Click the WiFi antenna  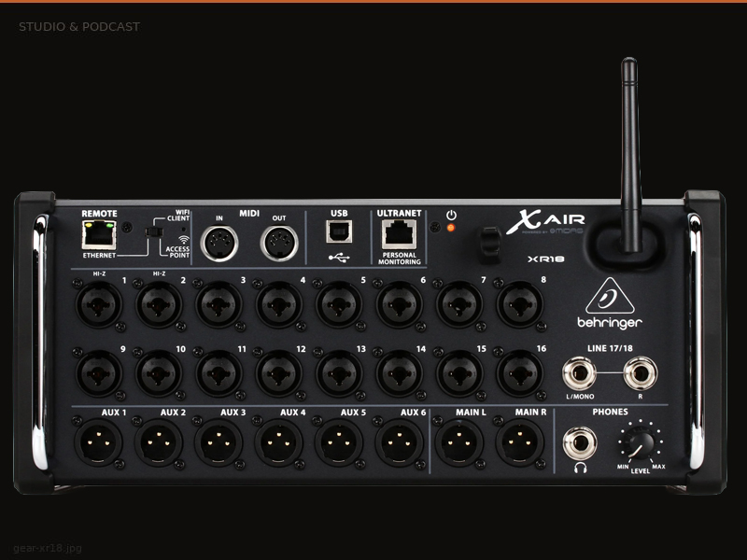tap(629, 155)
